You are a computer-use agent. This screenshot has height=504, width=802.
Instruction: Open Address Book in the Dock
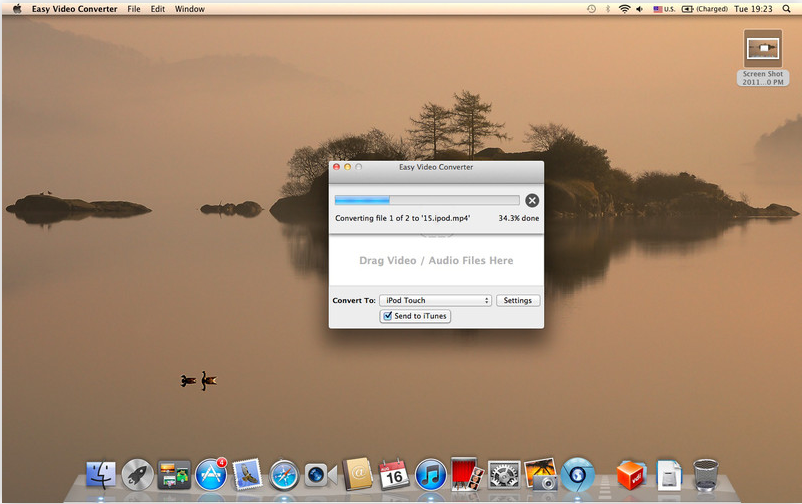click(x=357, y=474)
